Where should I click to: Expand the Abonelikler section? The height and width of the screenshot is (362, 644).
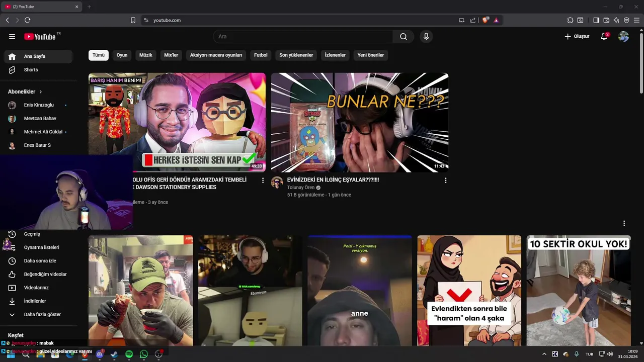25,92
